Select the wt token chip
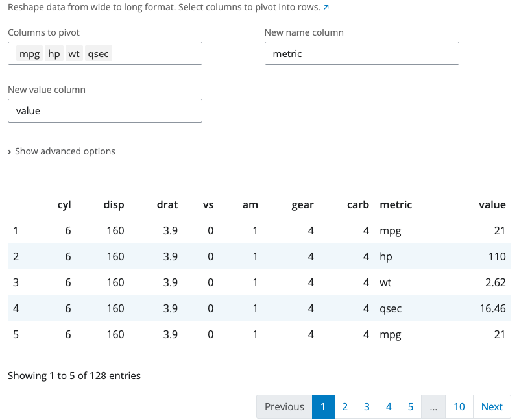 (x=74, y=53)
